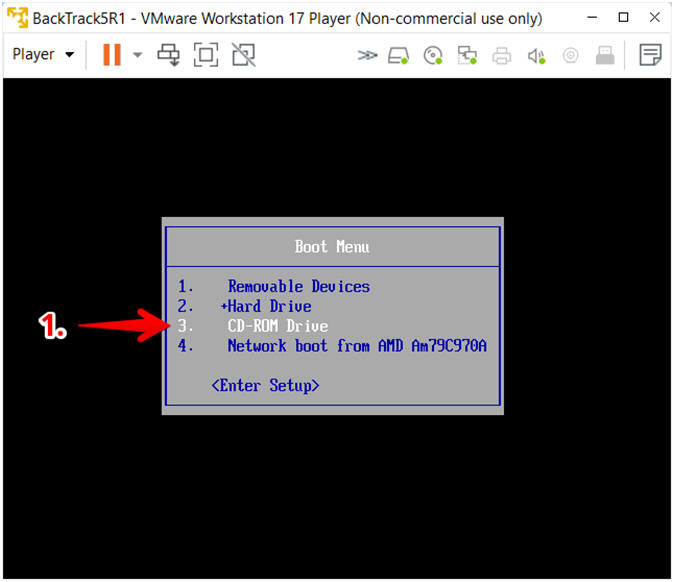Click the VMware Player title bar logo
The width and height of the screenshot is (674, 582).
click(x=18, y=18)
